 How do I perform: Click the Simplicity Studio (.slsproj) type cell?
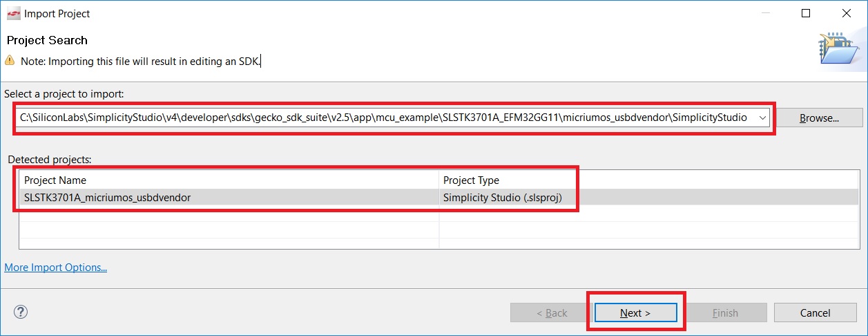pos(503,197)
